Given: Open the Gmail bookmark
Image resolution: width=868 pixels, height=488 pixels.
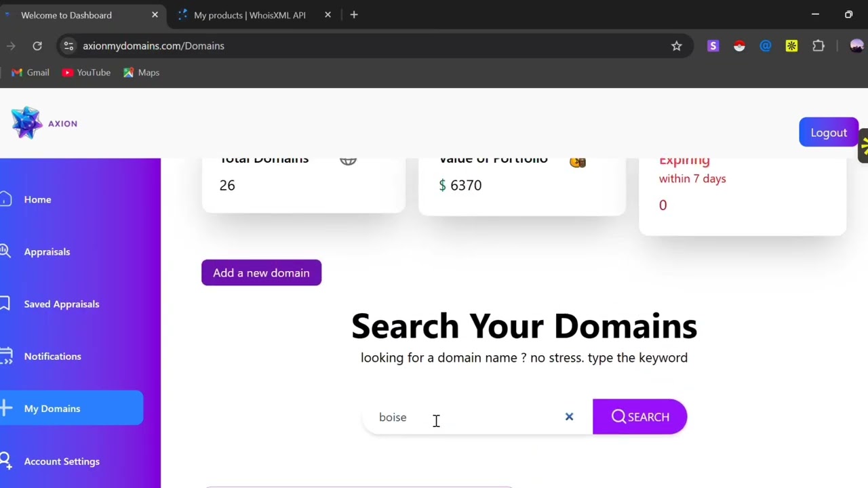Looking at the screenshot, I should (x=31, y=73).
